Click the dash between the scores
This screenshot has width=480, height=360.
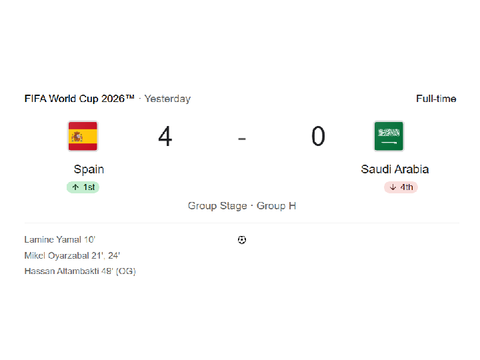242,138
